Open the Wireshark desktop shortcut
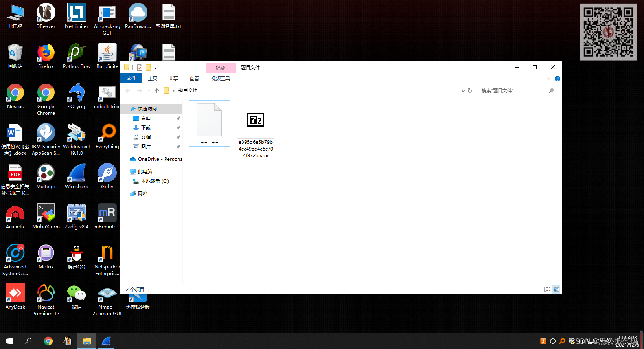 [x=77, y=176]
